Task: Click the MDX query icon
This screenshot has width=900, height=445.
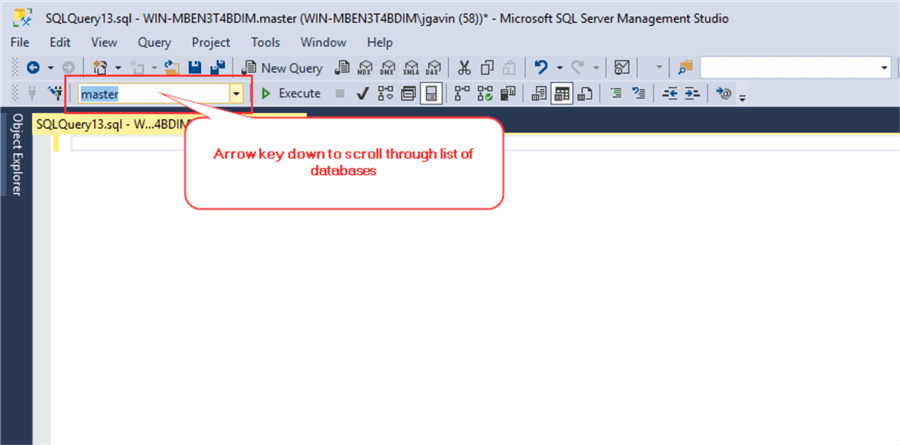Action: tap(365, 68)
